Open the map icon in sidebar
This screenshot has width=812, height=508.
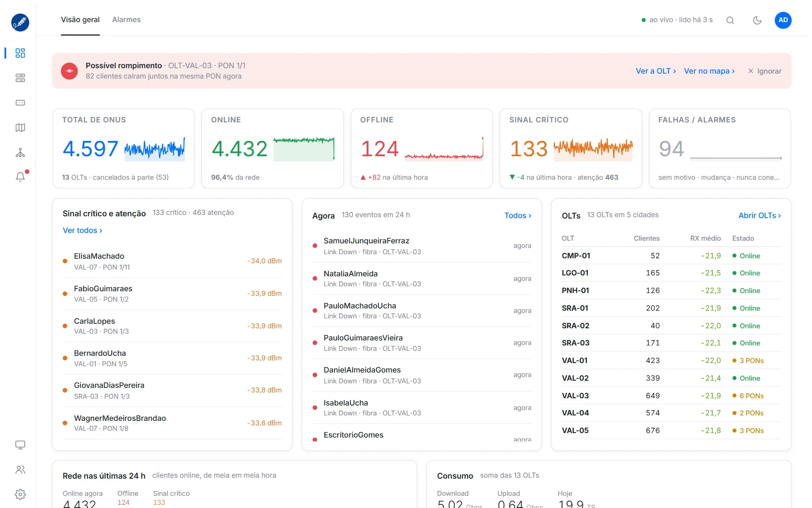point(20,127)
